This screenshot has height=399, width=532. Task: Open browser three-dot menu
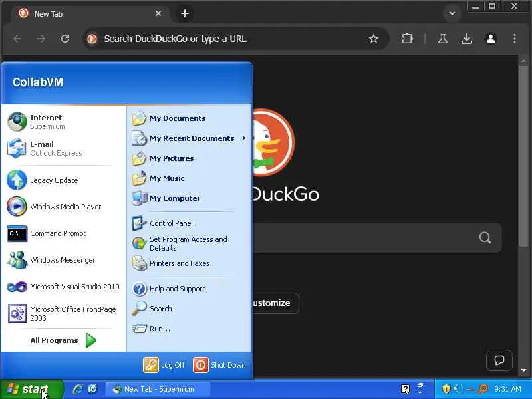pyautogui.click(x=515, y=39)
